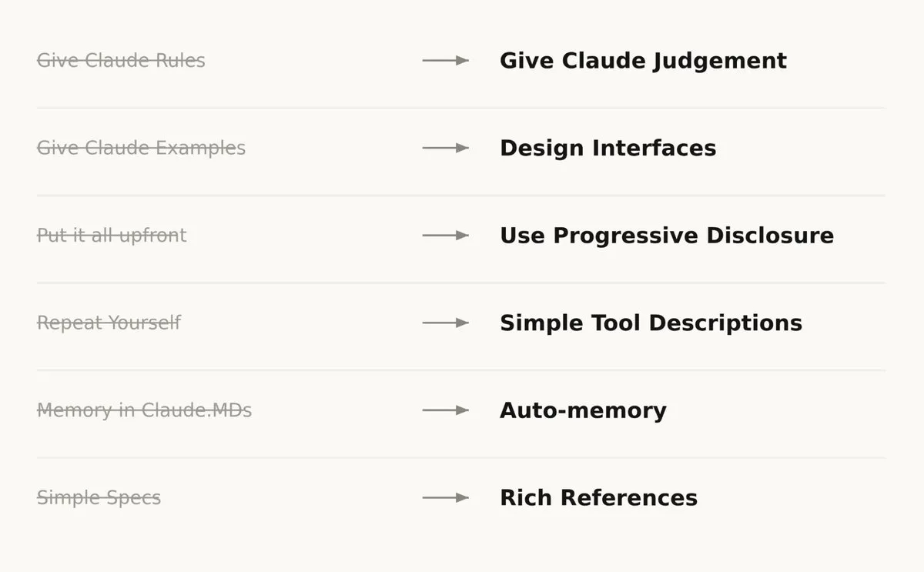Click the Give Claude Judgement heading
This screenshot has height=572, width=924.
click(x=643, y=61)
